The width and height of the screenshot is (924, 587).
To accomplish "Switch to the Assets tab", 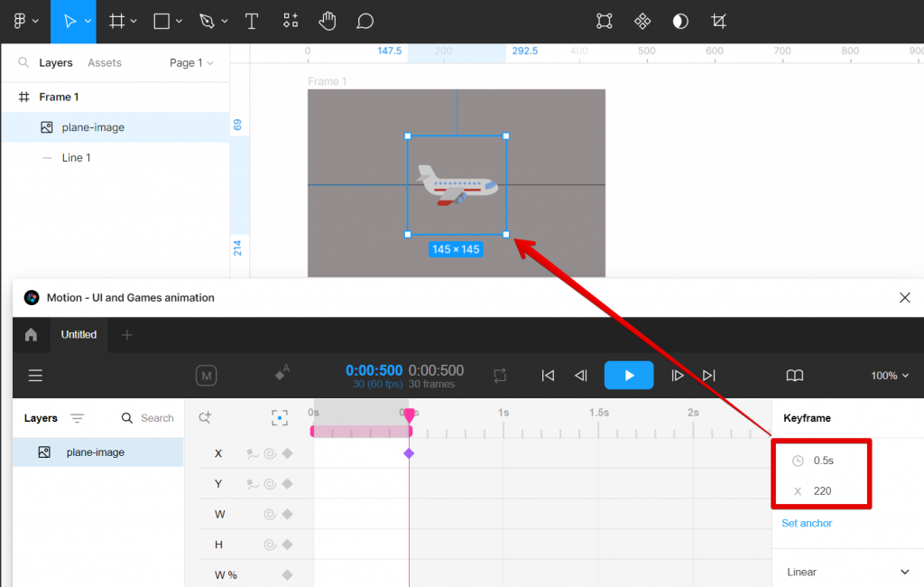I will 104,62.
